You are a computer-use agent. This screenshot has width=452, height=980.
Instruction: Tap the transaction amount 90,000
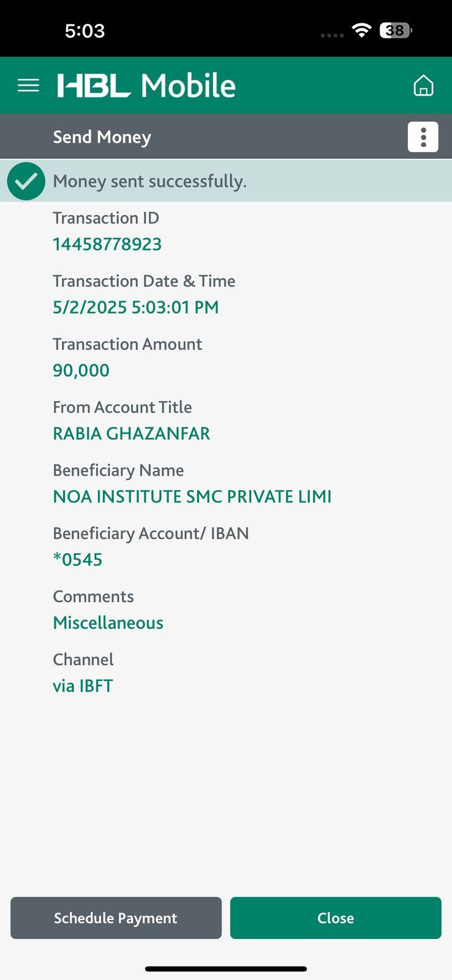click(x=81, y=371)
